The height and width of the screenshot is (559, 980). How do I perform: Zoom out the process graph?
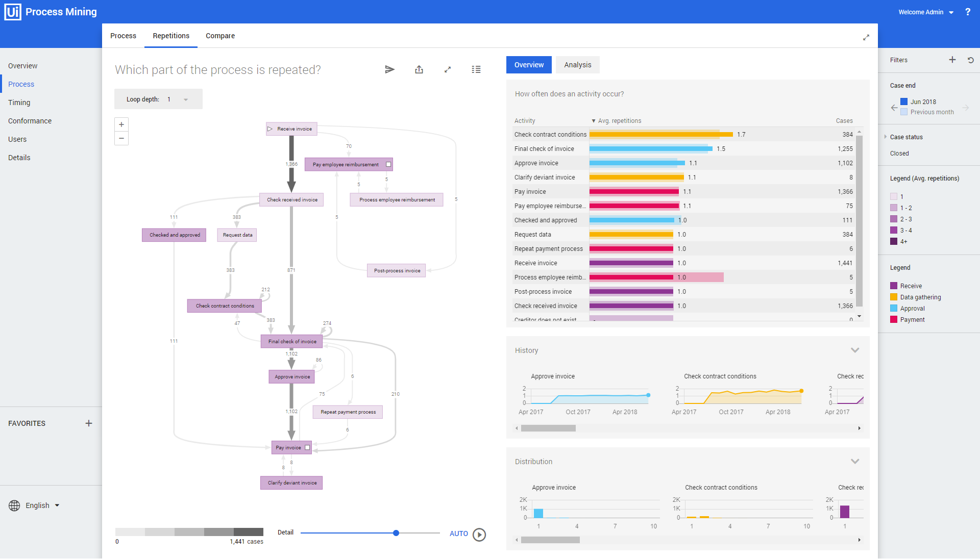click(x=121, y=138)
